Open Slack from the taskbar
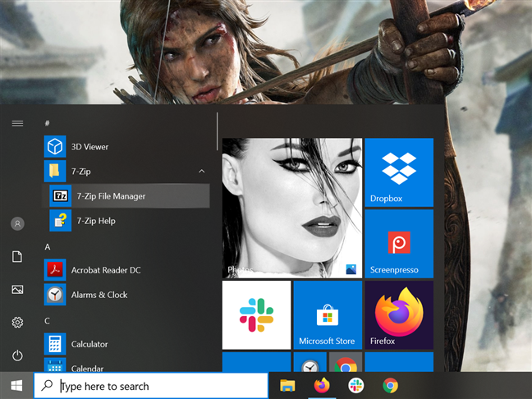The image size is (532, 399). point(356,385)
